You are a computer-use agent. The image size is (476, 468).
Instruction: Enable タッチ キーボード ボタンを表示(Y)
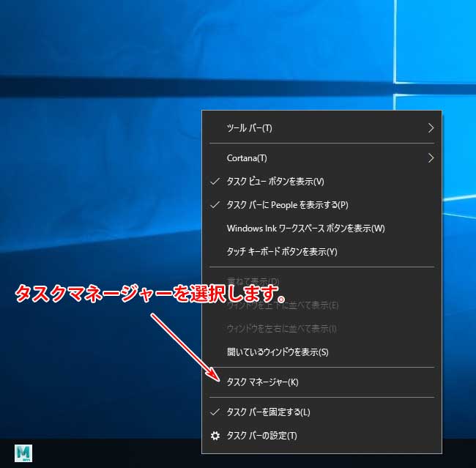[321, 251]
